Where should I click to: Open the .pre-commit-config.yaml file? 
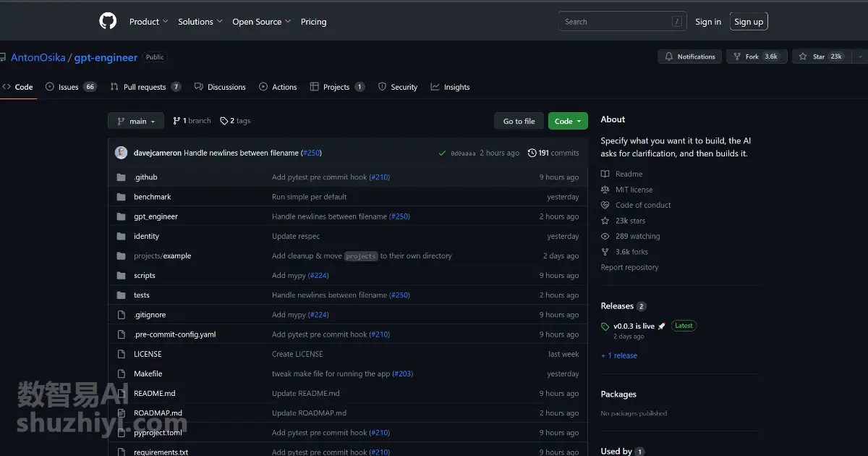(x=174, y=334)
